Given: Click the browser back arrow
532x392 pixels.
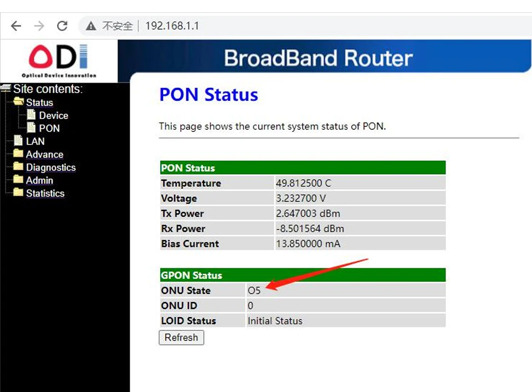Looking at the screenshot, I should [16, 26].
